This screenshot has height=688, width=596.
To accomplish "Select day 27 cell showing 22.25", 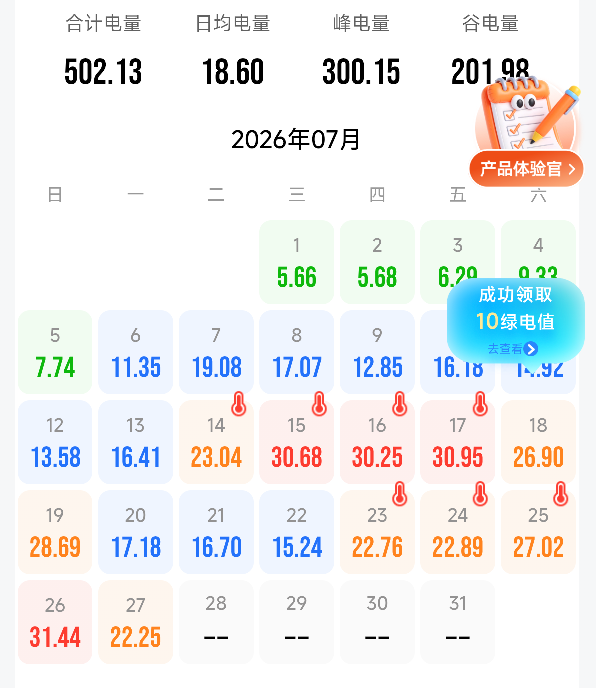I will click(x=136, y=622).
